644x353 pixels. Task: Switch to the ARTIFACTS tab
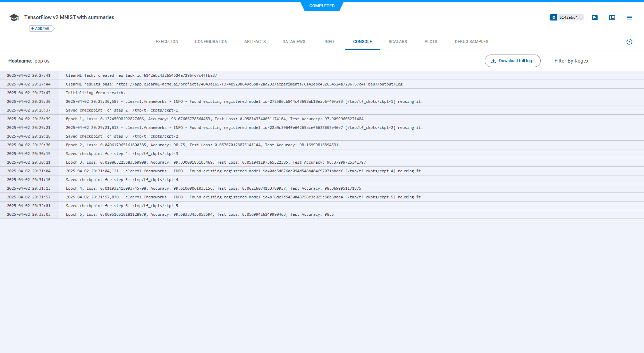[255, 42]
